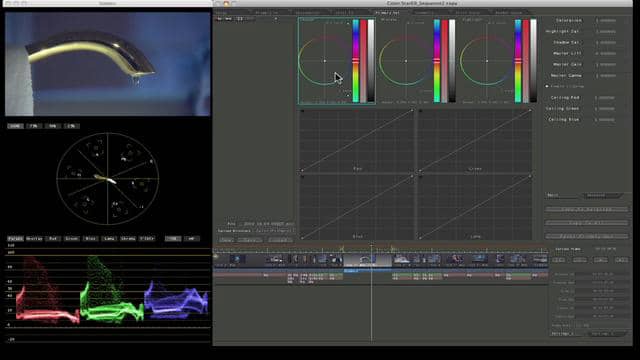The image size is (640, 360).
Task: Click the Highlight color balance wheel center
Action: click(487, 61)
